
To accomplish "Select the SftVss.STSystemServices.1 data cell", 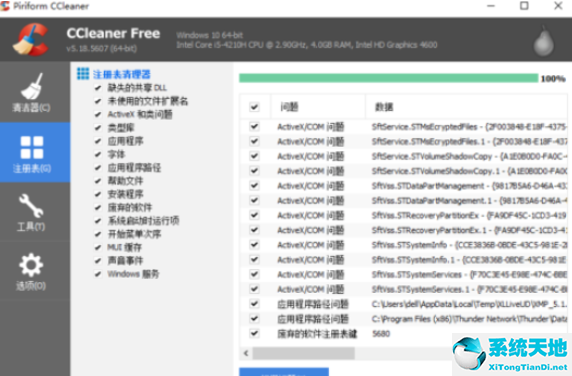I will point(469,289).
